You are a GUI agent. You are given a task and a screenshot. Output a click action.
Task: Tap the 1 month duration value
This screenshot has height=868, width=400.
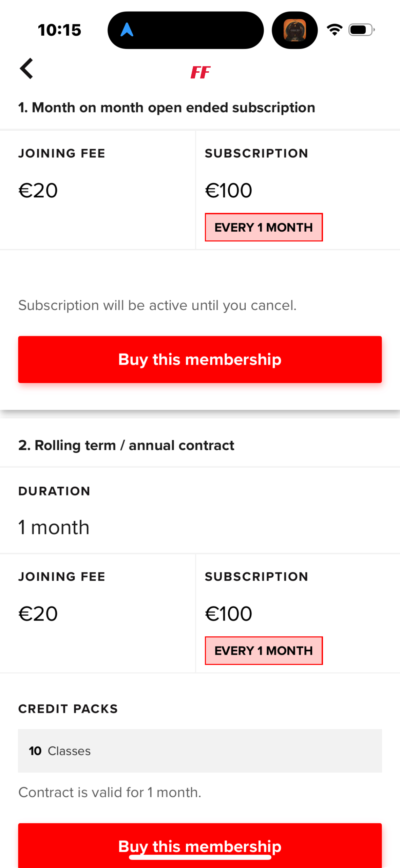tap(54, 527)
